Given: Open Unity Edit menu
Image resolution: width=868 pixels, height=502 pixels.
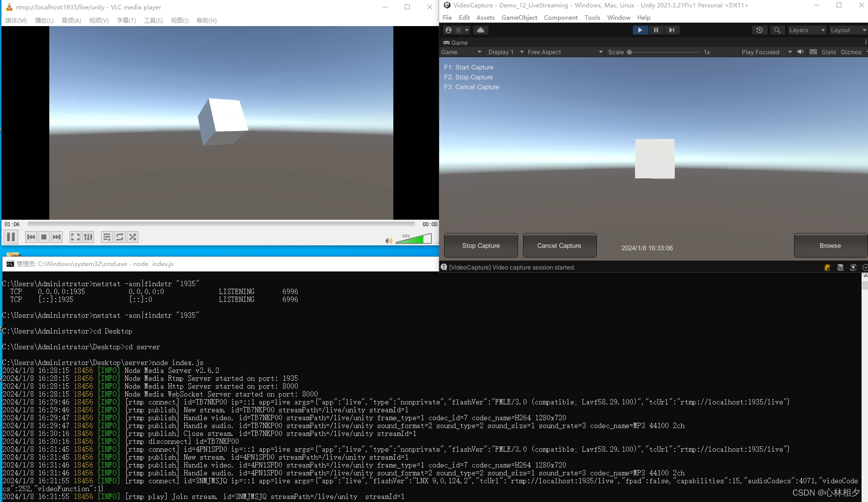Looking at the screenshot, I should [464, 18].
